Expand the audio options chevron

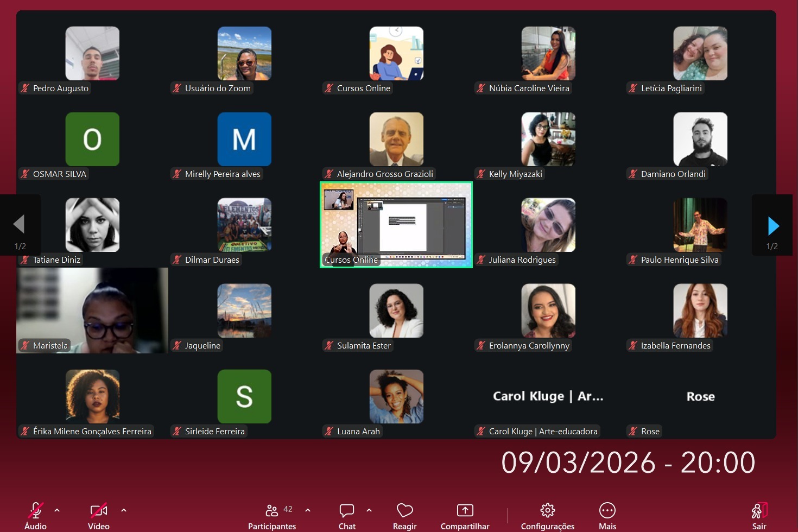point(57,510)
